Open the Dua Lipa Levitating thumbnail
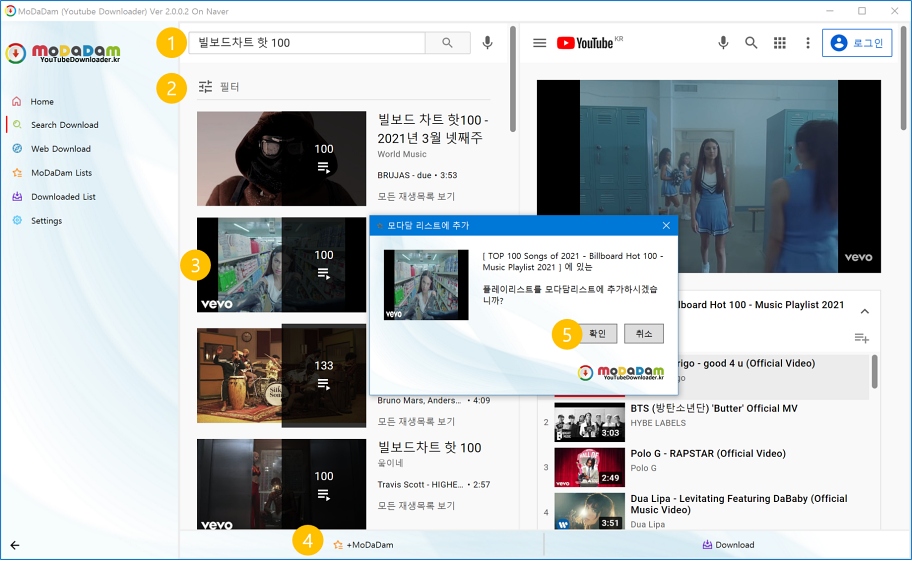 tap(589, 511)
